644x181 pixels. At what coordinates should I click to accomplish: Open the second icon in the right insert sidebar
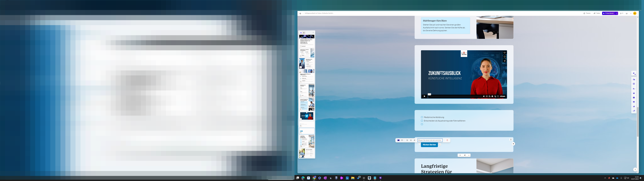(634, 84)
